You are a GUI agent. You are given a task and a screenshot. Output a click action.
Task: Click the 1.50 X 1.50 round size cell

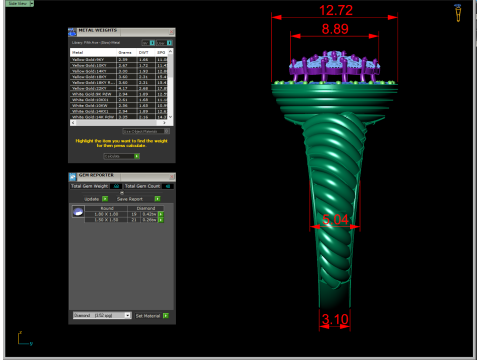[x=106, y=220]
